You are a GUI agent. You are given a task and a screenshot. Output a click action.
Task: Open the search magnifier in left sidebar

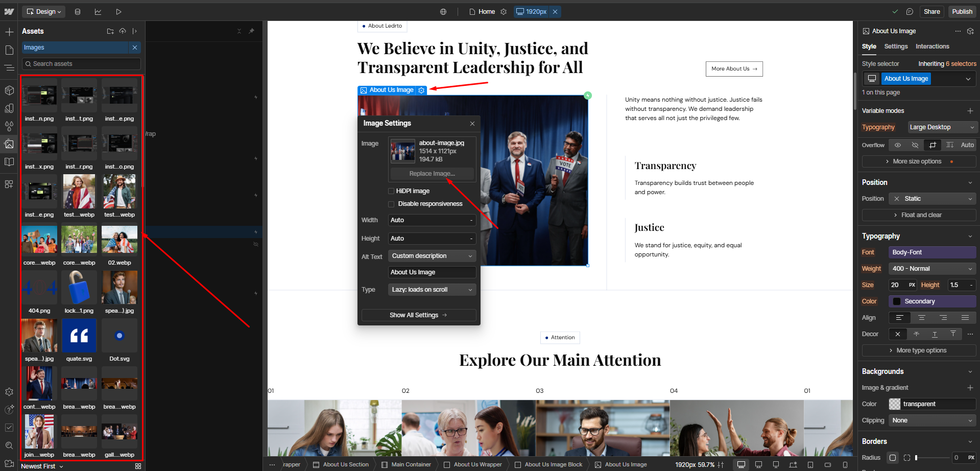(9, 445)
